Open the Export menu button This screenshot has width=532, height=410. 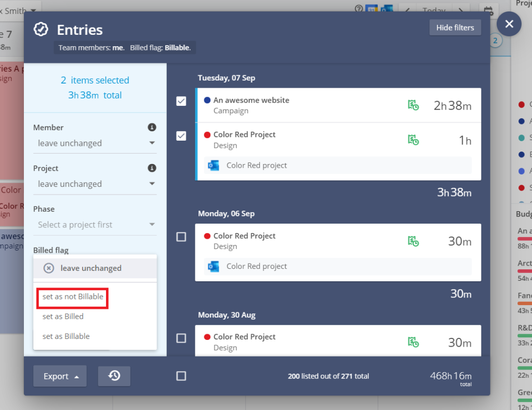coord(60,376)
